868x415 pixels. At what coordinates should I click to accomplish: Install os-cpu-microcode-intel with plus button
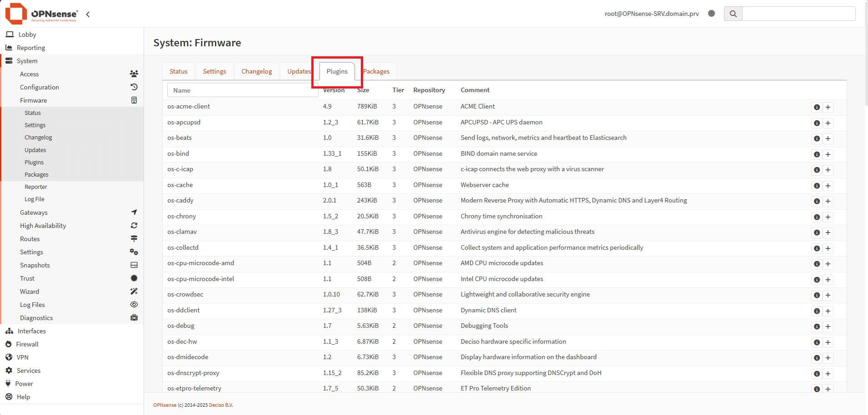pyautogui.click(x=828, y=280)
